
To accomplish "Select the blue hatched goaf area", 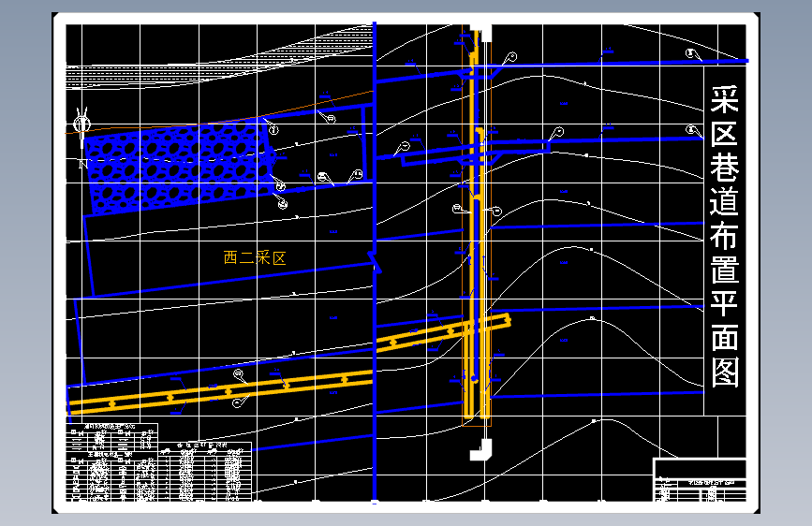I will [180, 168].
